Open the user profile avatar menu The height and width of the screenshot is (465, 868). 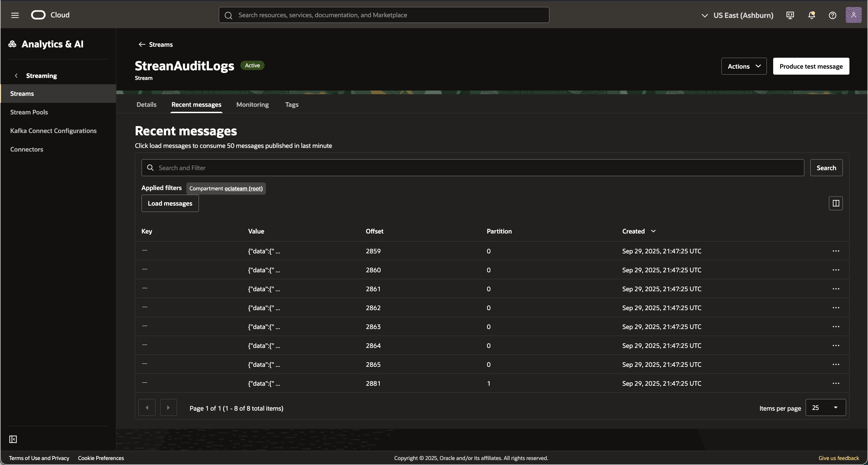[854, 15]
